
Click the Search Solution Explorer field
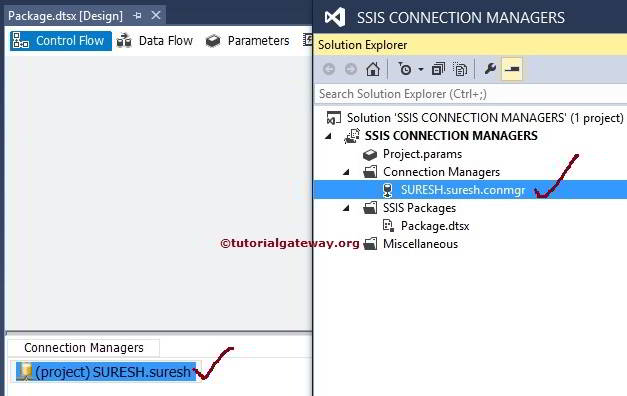[x=471, y=94]
